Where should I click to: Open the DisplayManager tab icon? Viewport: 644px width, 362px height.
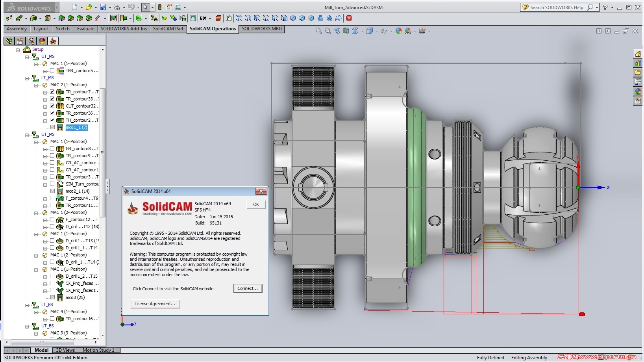[x=42, y=41]
